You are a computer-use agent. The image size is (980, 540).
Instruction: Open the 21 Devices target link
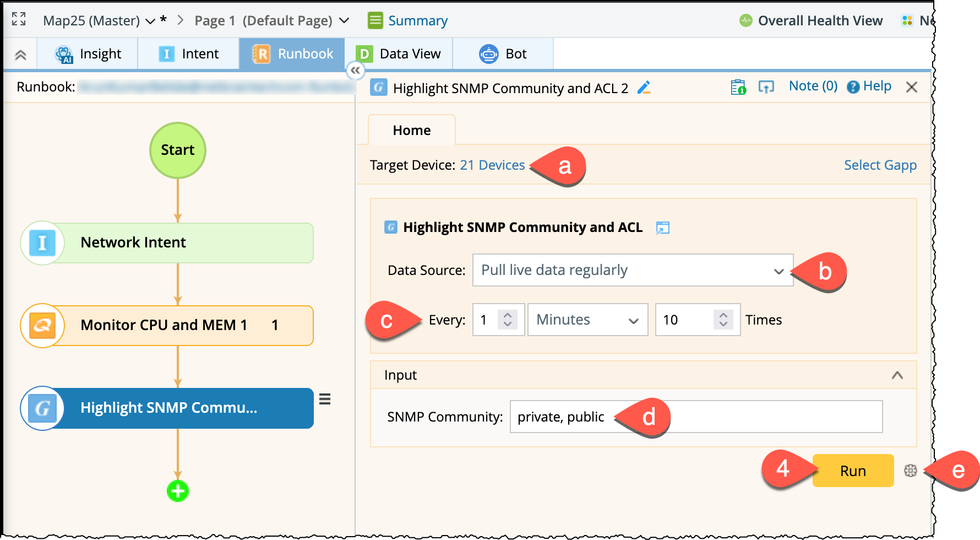click(492, 165)
